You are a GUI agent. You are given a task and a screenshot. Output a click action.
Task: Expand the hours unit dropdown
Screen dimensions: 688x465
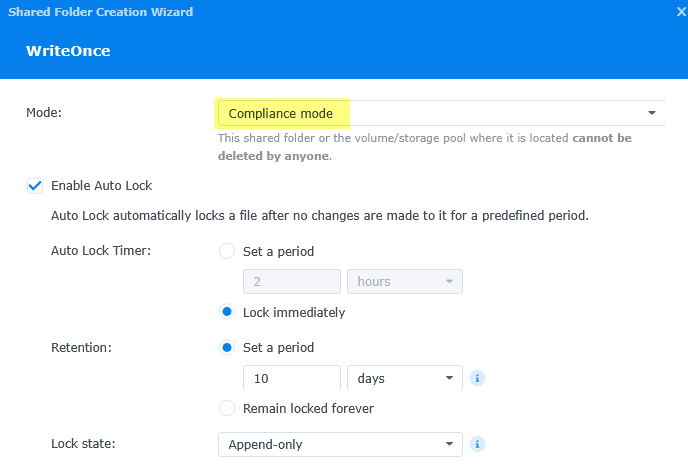[404, 282]
